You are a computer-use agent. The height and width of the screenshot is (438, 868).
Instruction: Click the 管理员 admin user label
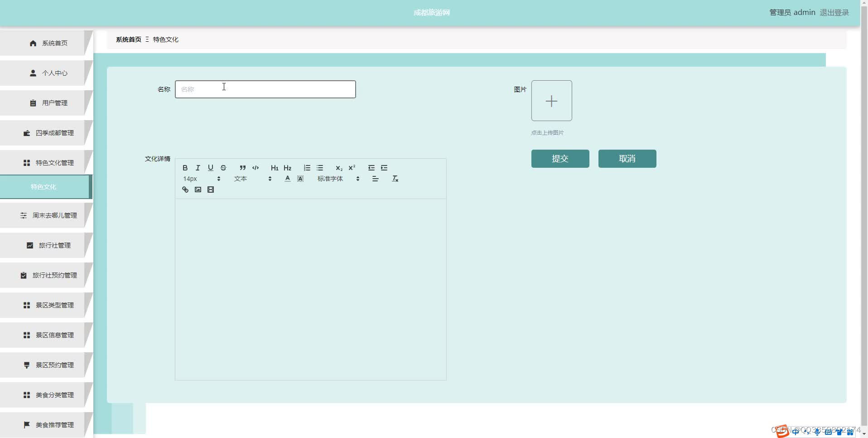pos(792,13)
